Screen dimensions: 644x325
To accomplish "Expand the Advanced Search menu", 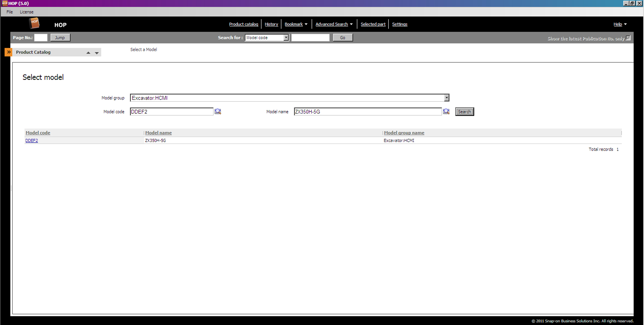I will click(x=334, y=24).
